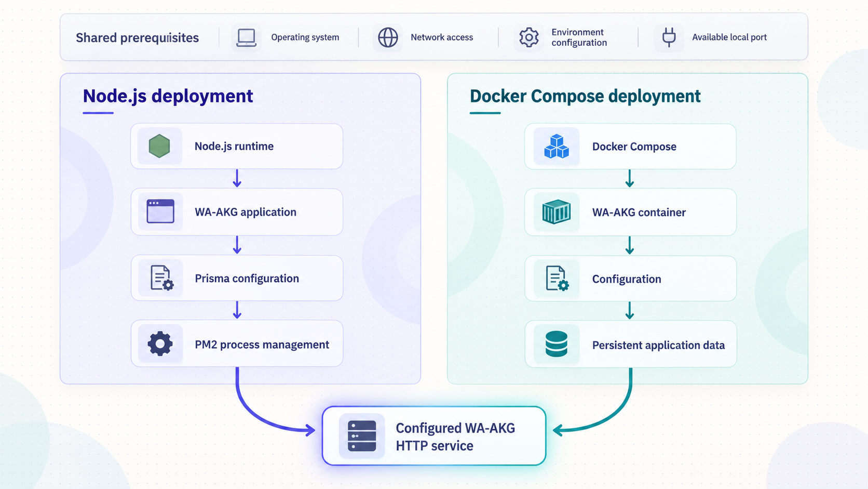This screenshot has width=868, height=489.
Task: Select the Docker Compose card
Action: tap(630, 147)
